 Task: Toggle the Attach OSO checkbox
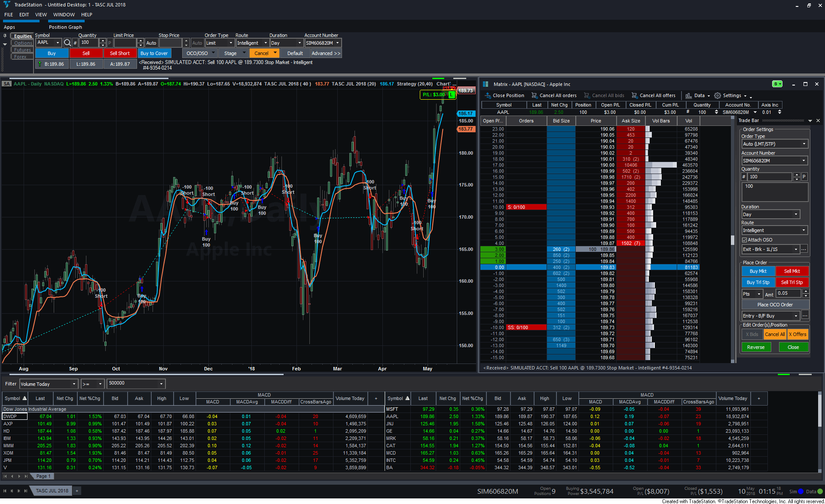point(745,240)
